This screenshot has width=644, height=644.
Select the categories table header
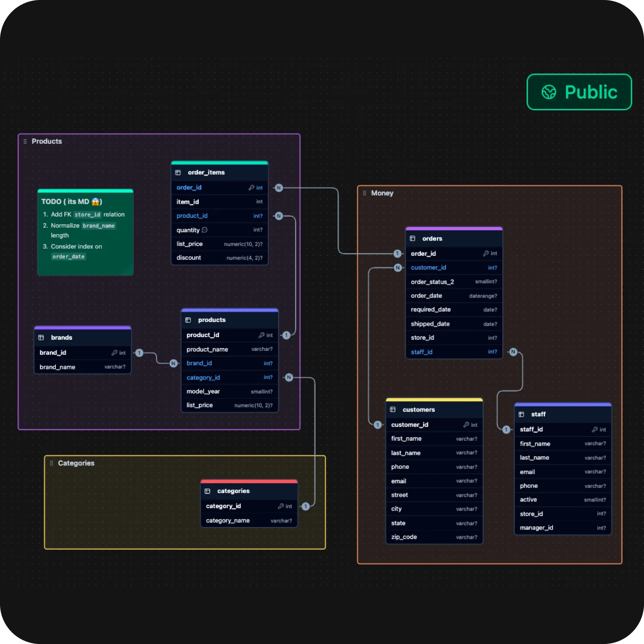pyautogui.click(x=249, y=491)
